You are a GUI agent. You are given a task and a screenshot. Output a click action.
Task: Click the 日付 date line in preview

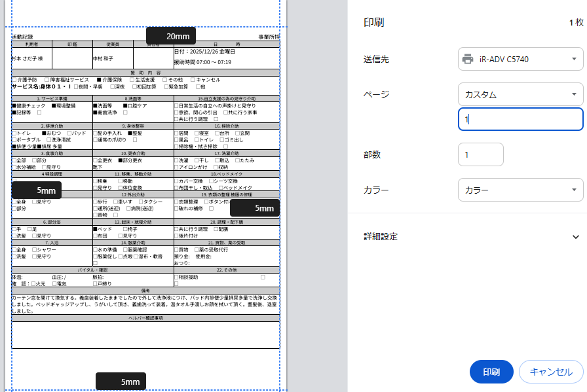pos(204,51)
